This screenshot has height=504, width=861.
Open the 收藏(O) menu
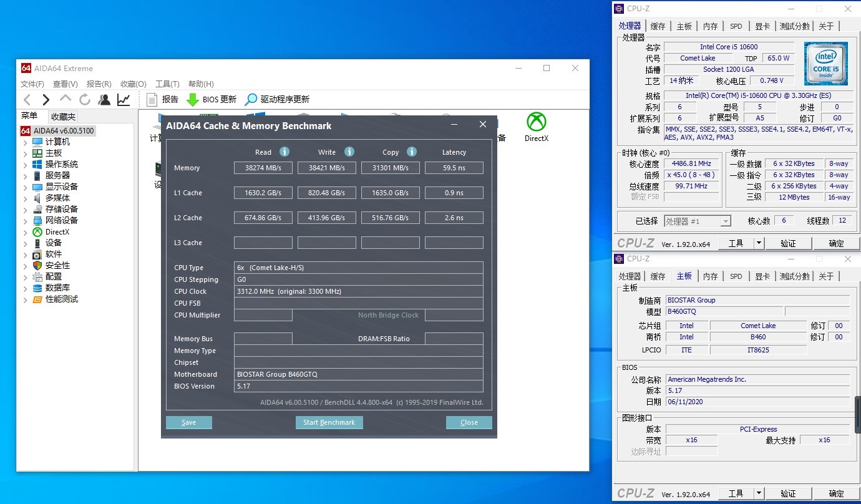(x=134, y=84)
